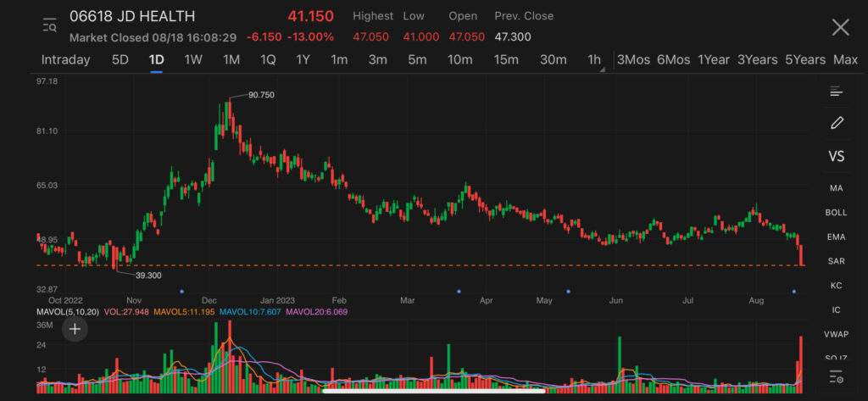Select the 1W chart period tab
The height and width of the screenshot is (401, 868).
click(193, 60)
